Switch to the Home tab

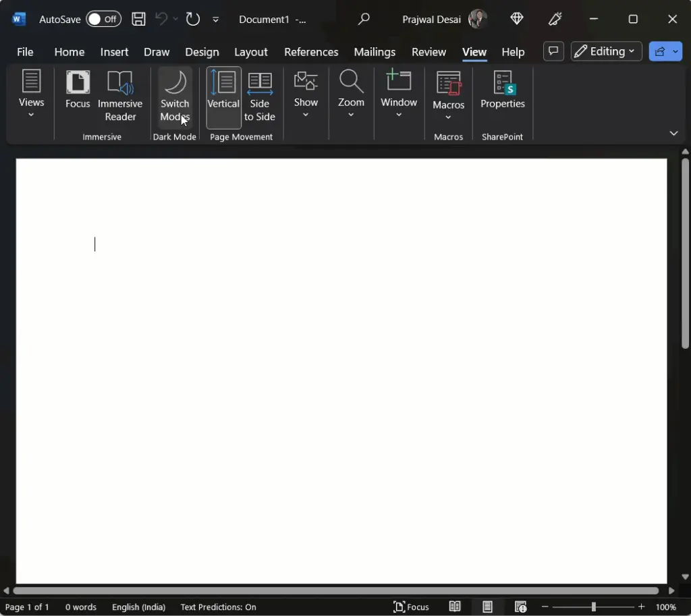pos(70,52)
